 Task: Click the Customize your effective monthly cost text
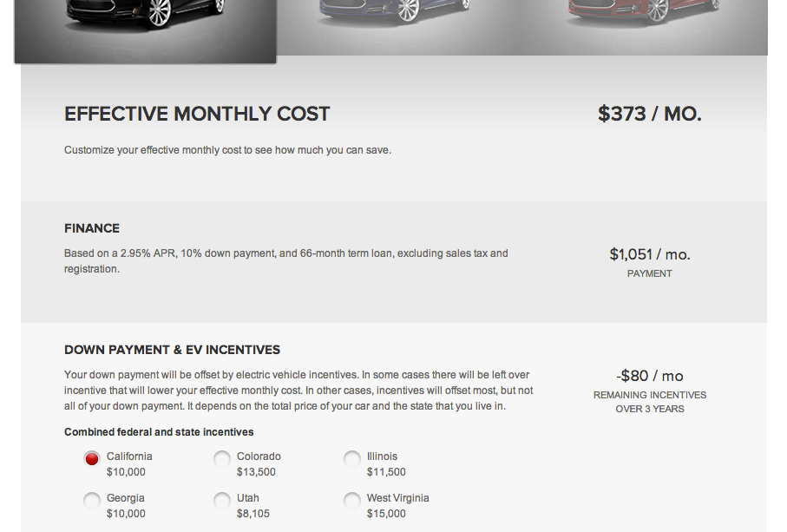click(x=227, y=150)
